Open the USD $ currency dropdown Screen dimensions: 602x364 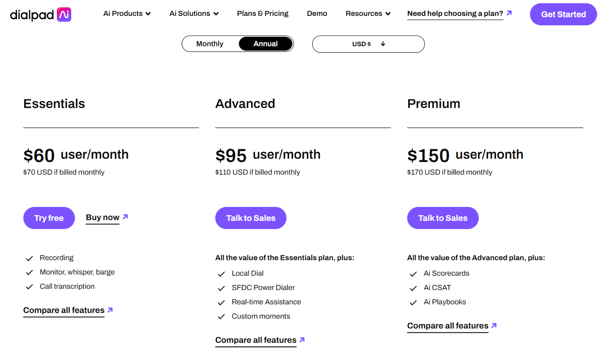pyautogui.click(x=368, y=44)
